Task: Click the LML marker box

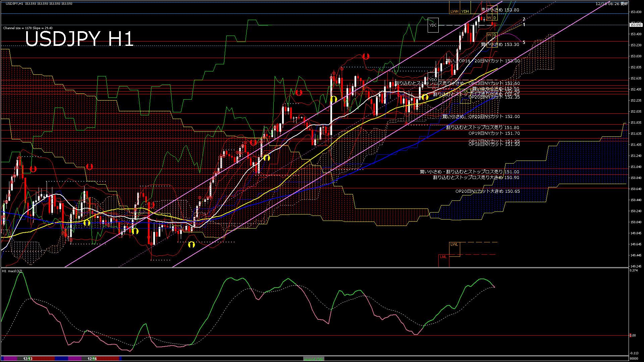Action: point(443,257)
